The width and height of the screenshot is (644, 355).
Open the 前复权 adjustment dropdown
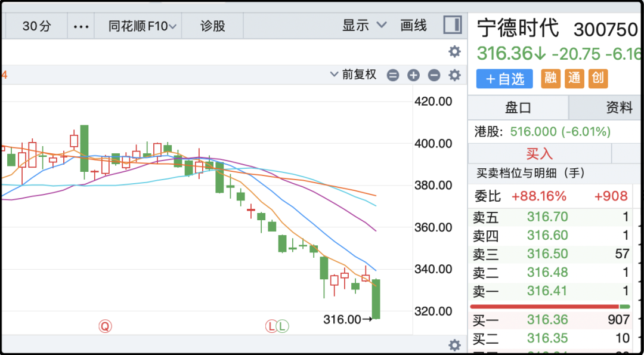354,75
